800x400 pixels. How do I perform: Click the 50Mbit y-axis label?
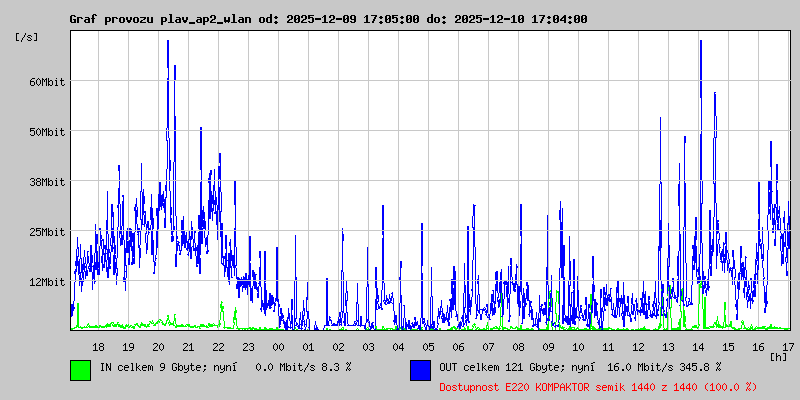(x=47, y=132)
